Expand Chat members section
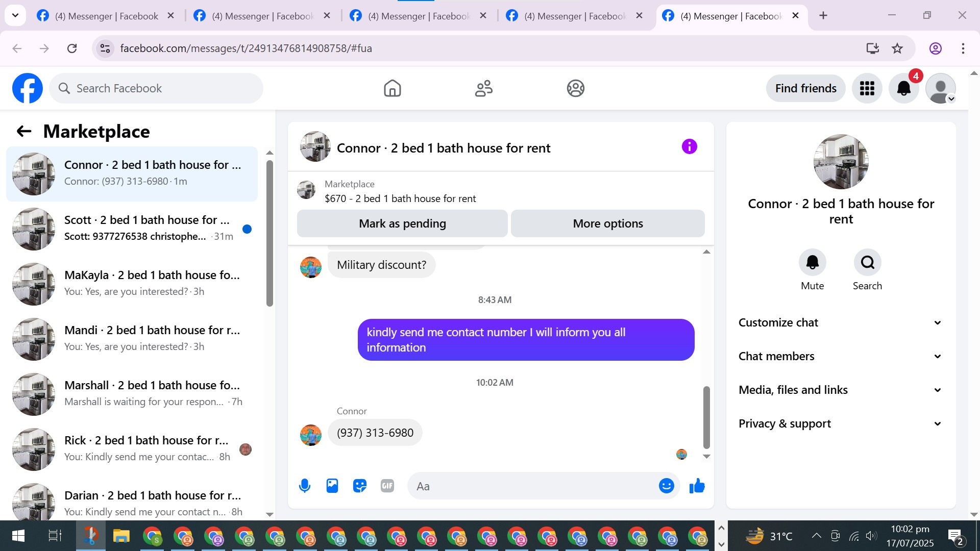This screenshot has width=980, height=551. click(841, 356)
